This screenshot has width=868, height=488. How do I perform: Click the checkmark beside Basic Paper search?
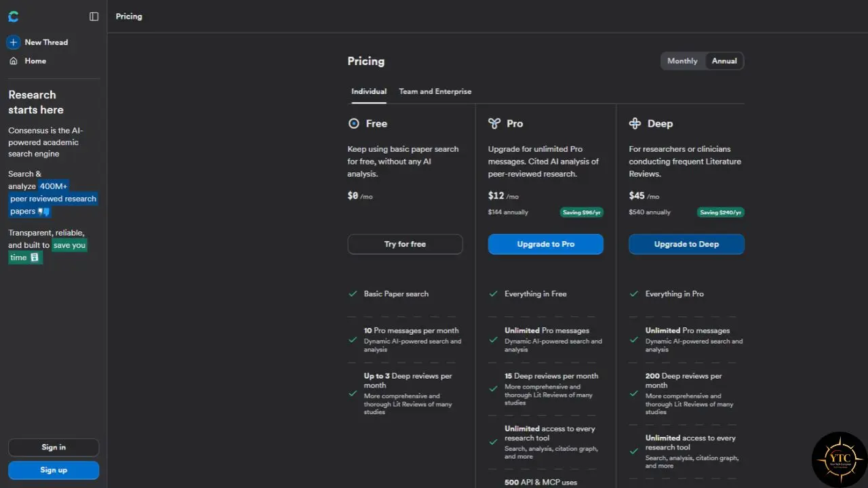(x=353, y=294)
